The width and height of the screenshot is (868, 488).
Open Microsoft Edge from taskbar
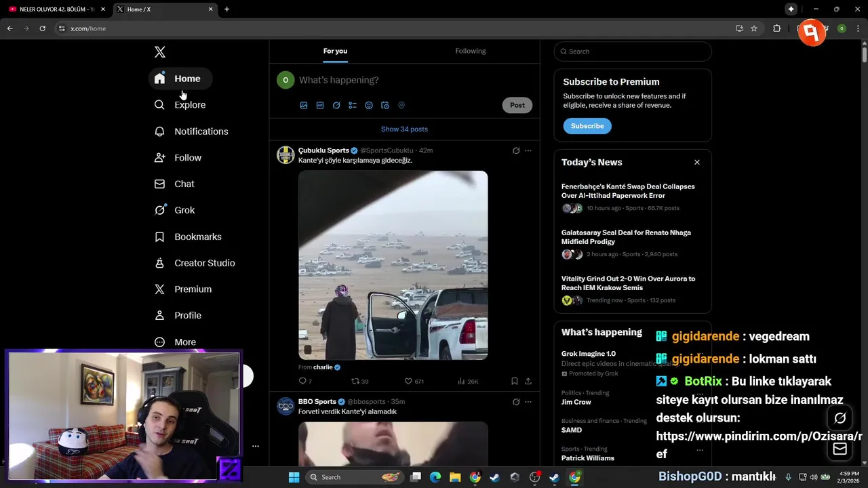coord(435,477)
